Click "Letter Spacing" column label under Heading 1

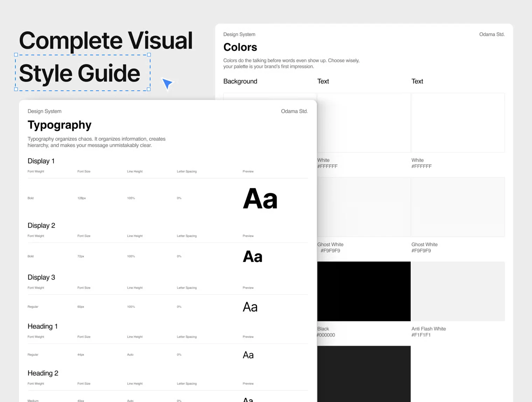pyautogui.click(x=187, y=337)
